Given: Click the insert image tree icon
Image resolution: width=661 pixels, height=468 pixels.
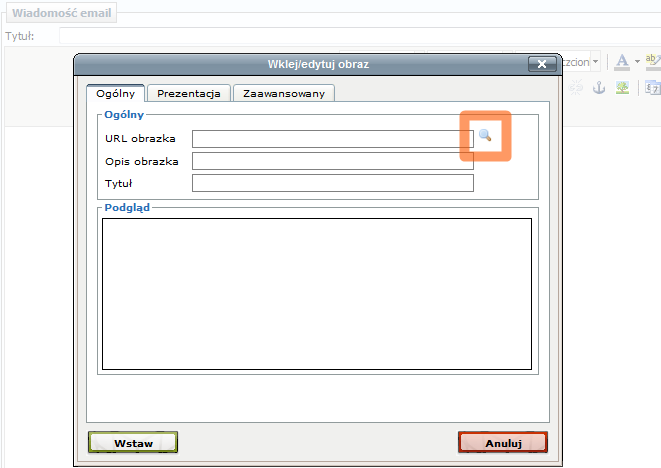Looking at the screenshot, I should click(x=623, y=88).
